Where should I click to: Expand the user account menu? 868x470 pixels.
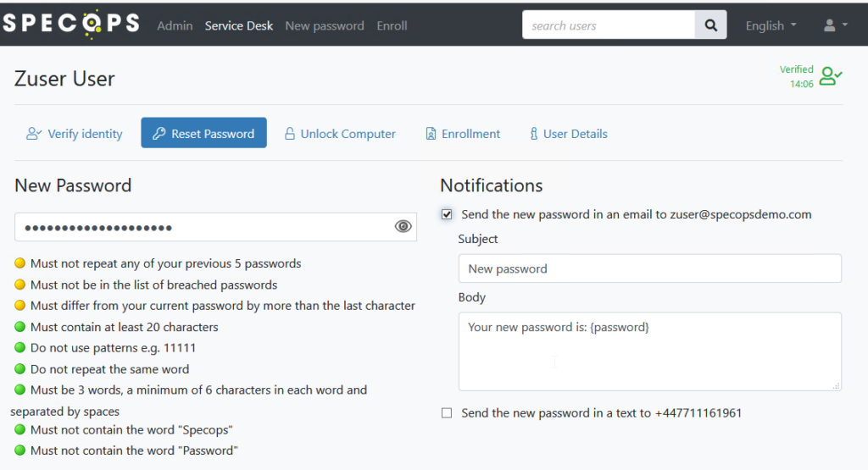(x=835, y=25)
